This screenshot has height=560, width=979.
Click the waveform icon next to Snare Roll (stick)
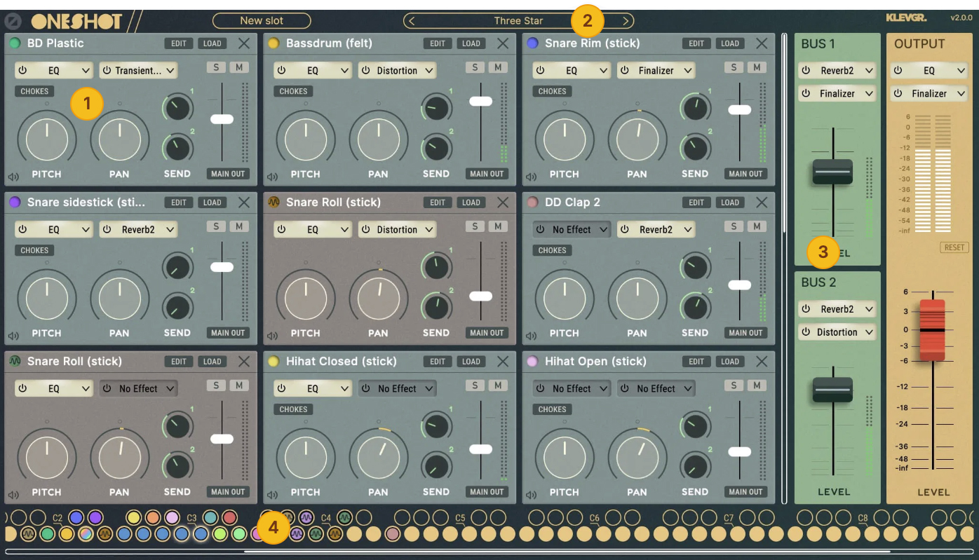[274, 203]
